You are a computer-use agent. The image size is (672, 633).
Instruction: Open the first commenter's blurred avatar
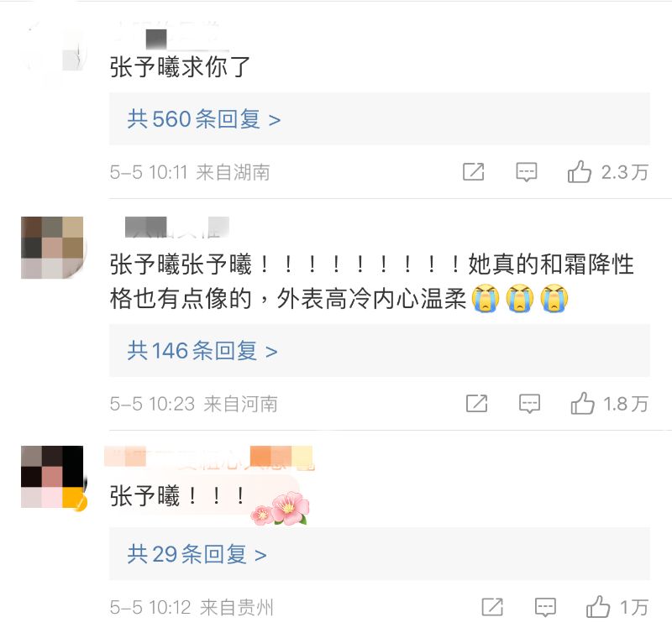tap(52, 50)
